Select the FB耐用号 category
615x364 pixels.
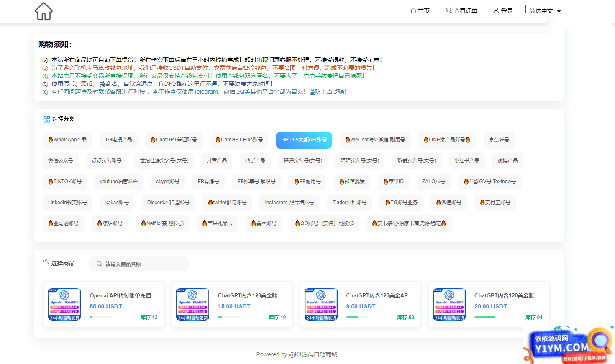307,182
